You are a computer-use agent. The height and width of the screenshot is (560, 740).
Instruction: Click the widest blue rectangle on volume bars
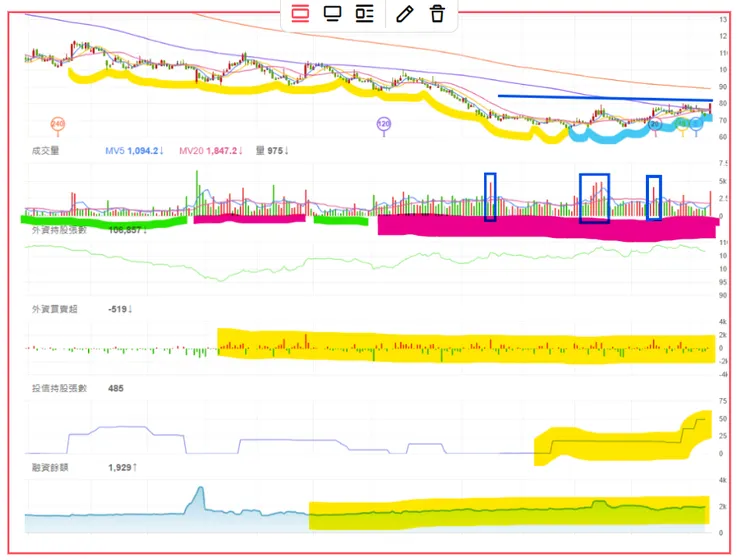(x=594, y=198)
